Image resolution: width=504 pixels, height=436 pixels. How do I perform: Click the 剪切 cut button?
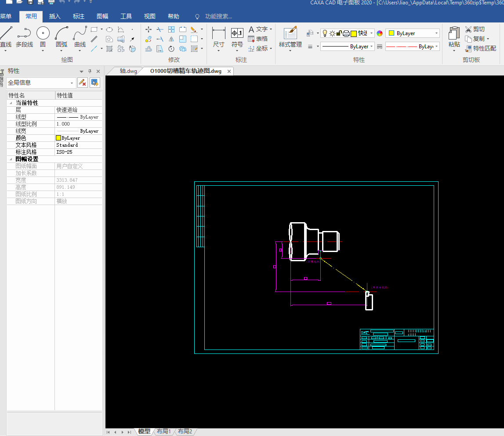pyautogui.click(x=475, y=29)
